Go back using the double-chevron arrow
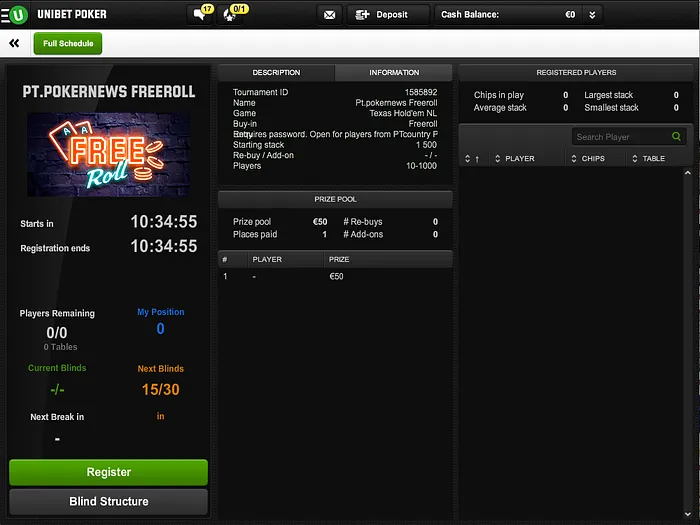This screenshot has width=700, height=525. [14, 43]
